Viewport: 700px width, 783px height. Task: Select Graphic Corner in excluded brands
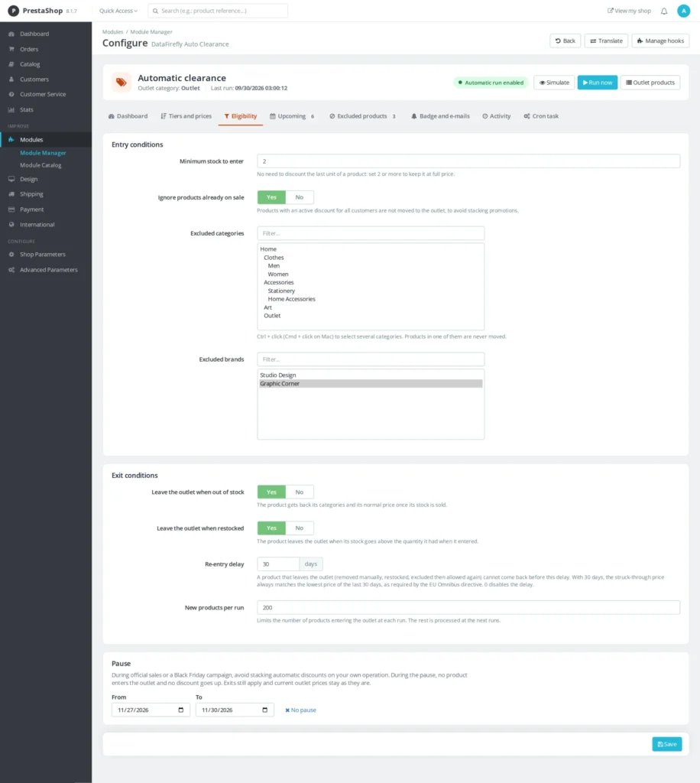click(371, 384)
